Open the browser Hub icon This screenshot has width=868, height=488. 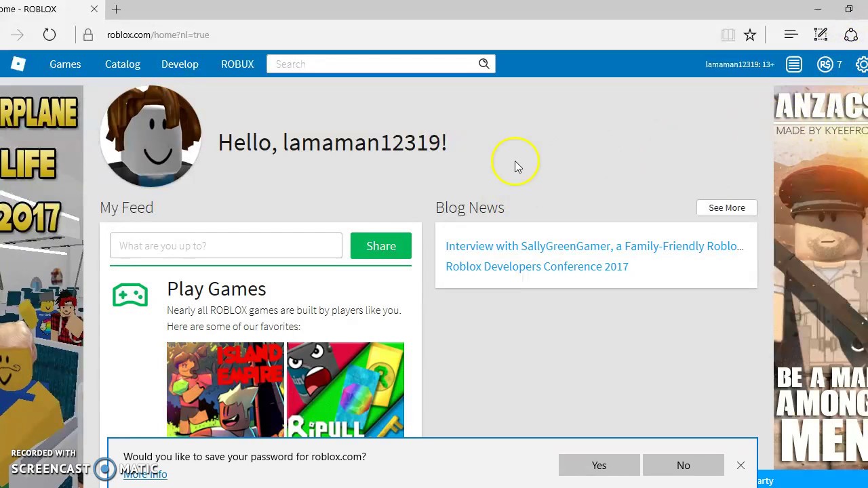coord(791,35)
